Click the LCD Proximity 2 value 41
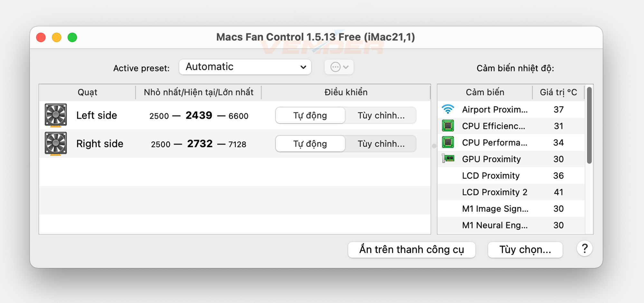 (x=559, y=192)
